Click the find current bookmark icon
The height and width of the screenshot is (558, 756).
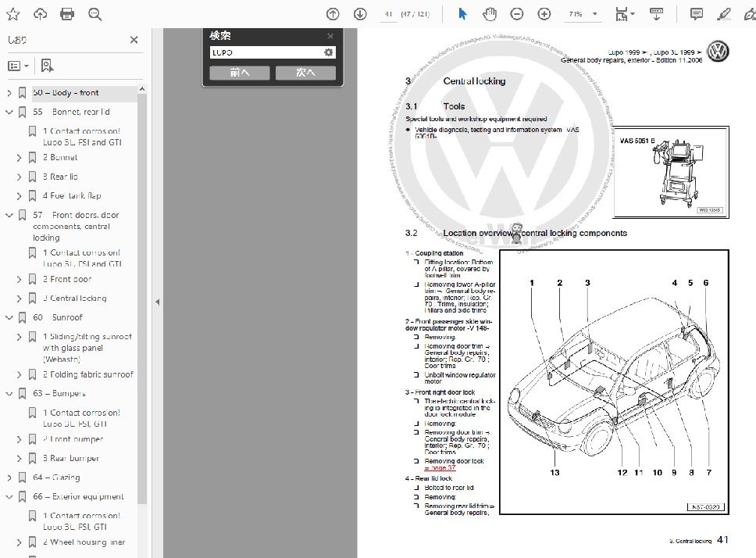click(47, 66)
